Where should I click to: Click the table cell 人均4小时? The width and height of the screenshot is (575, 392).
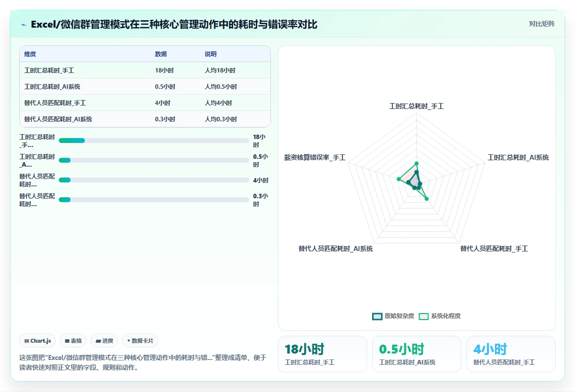coord(218,103)
